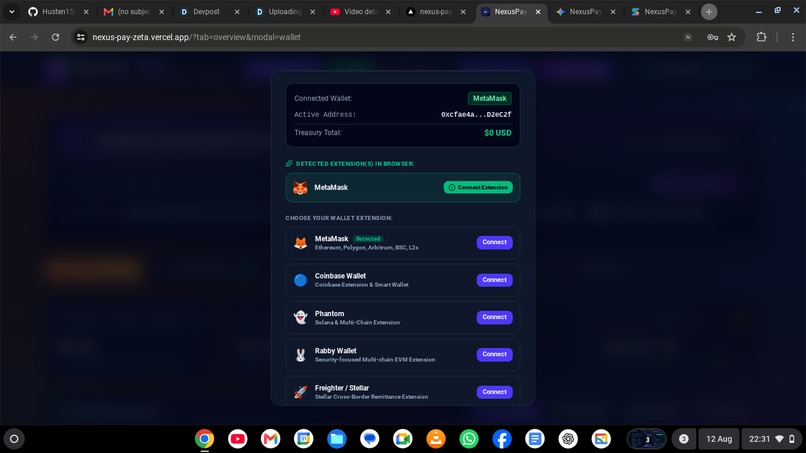Screen dimensions: 806x453
Task: Launch YouTube from the shelf
Action: [237, 439]
